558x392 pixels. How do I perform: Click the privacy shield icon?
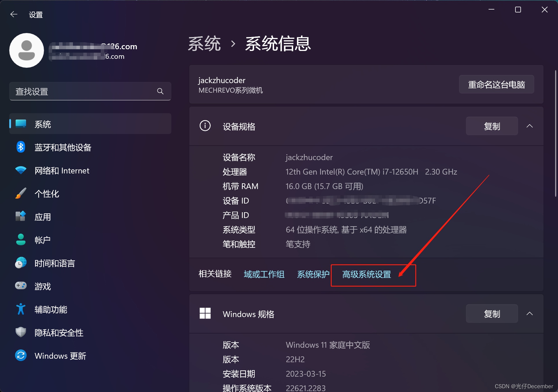click(x=21, y=332)
